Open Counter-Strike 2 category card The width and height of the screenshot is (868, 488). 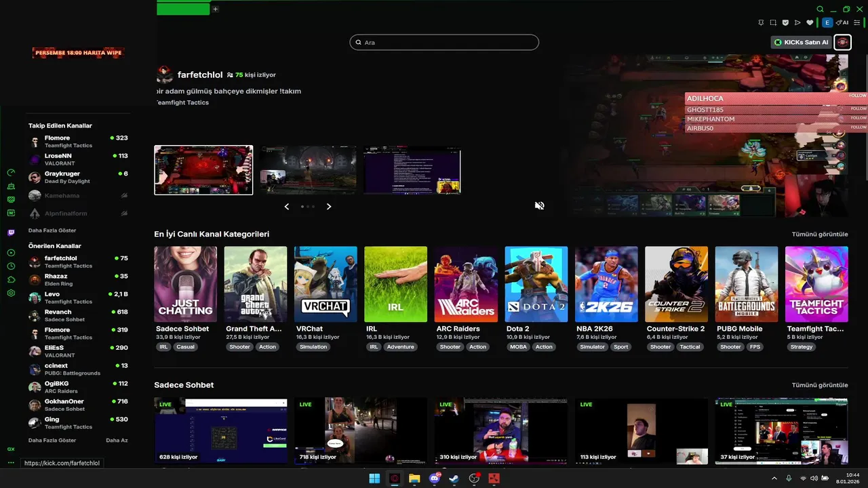coord(676,284)
